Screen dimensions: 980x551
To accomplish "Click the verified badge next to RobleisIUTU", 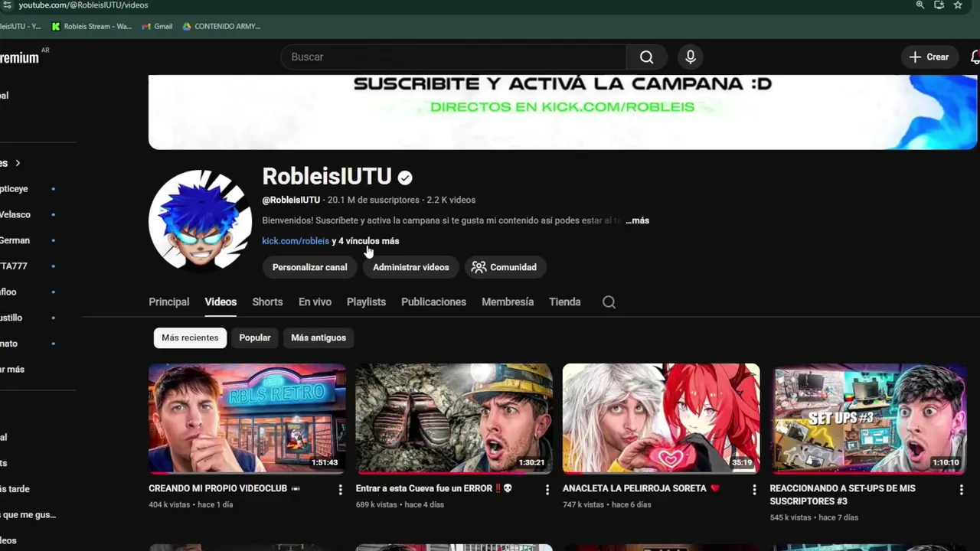I will pos(405,178).
